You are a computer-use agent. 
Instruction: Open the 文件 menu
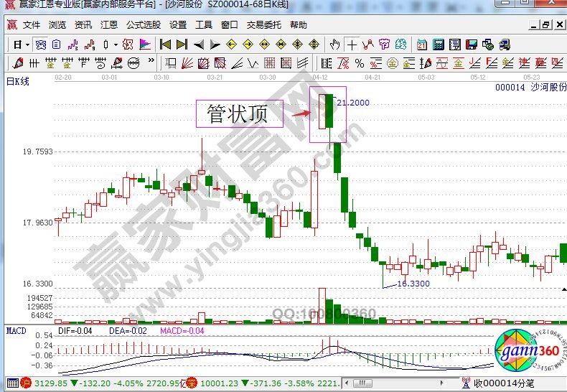pos(32,24)
